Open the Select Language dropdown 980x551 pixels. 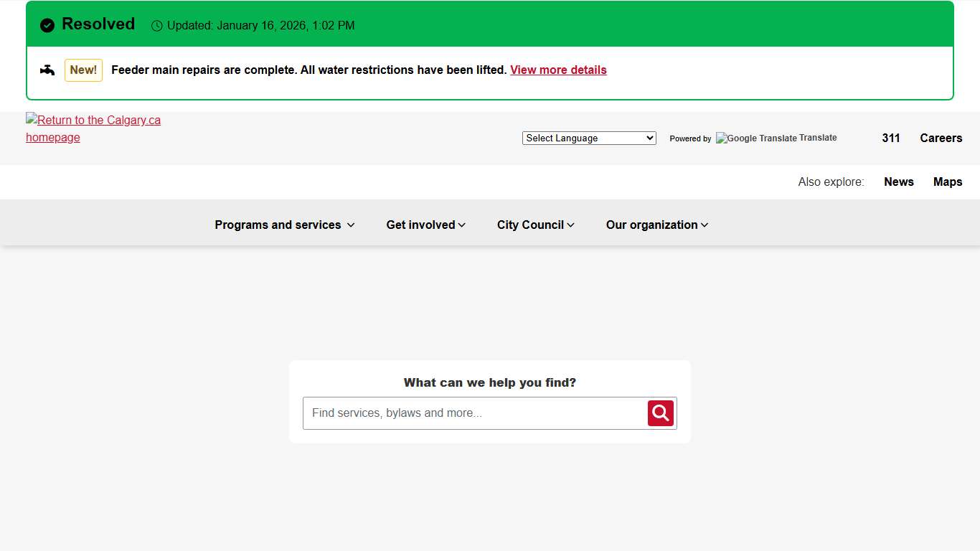(x=589, y=138)
